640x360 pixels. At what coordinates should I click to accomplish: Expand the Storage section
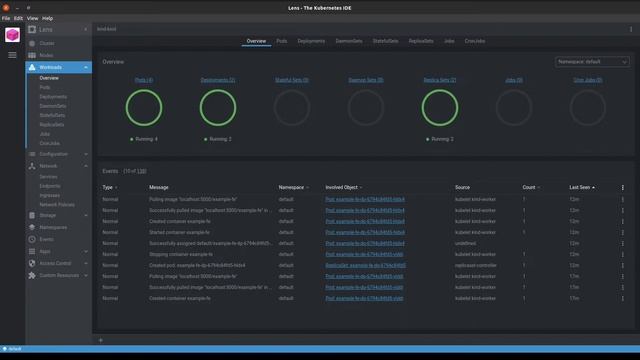coord(86,215)
